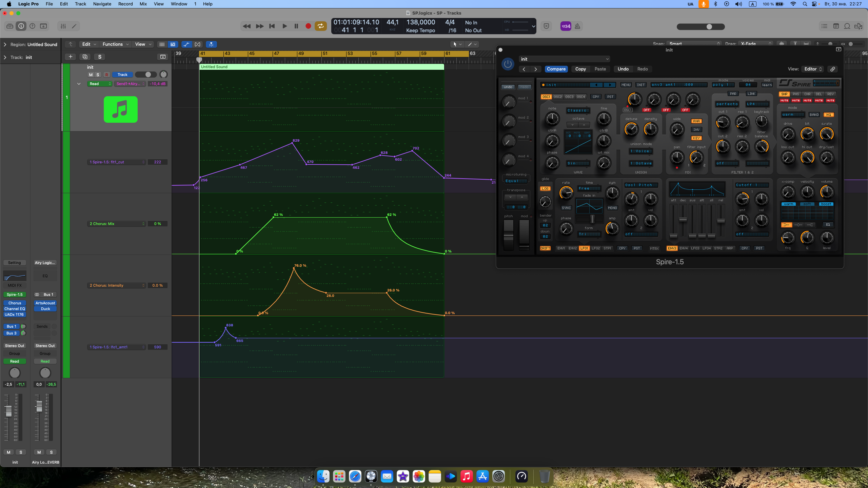Open the Edit dropdown in tracks area
868x488 pixels.
(89, 44)
